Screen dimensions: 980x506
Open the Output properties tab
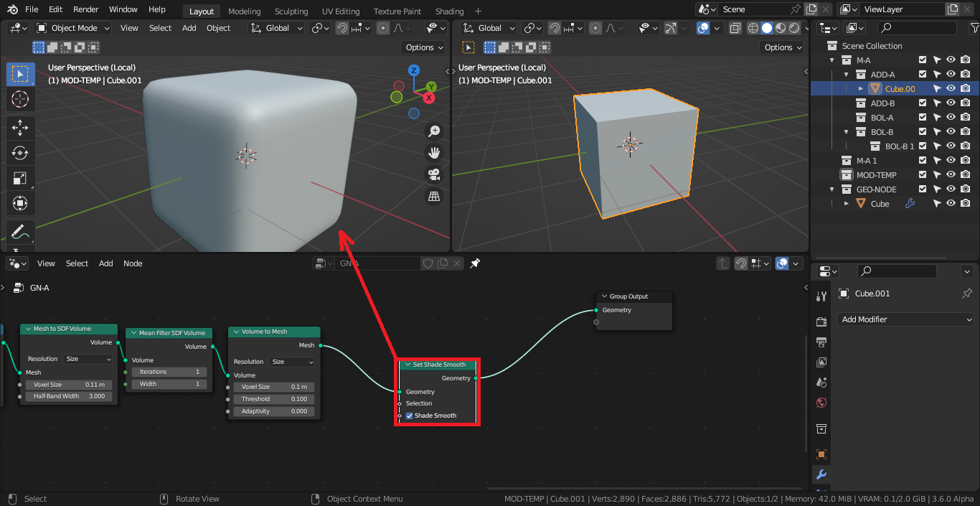(821, 342)
